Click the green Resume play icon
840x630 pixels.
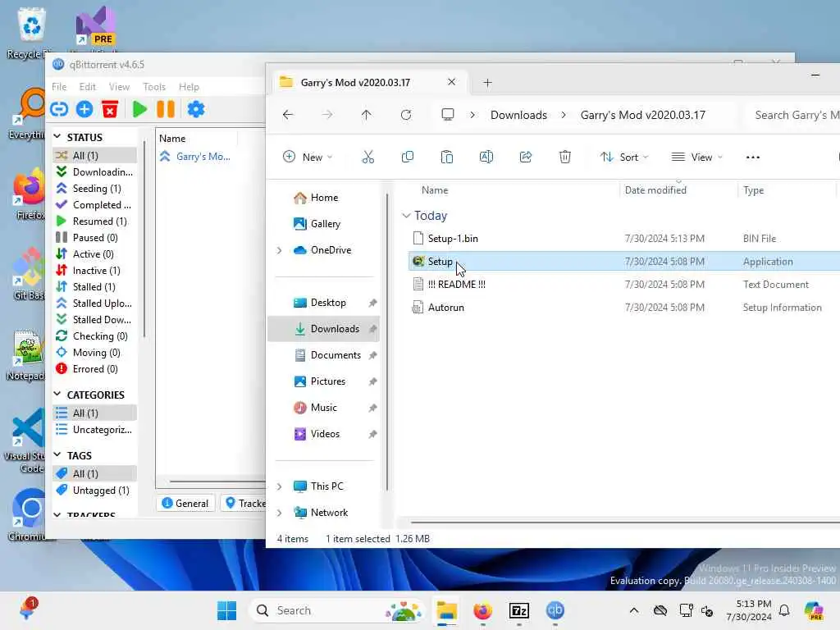[x=139, y=109]
